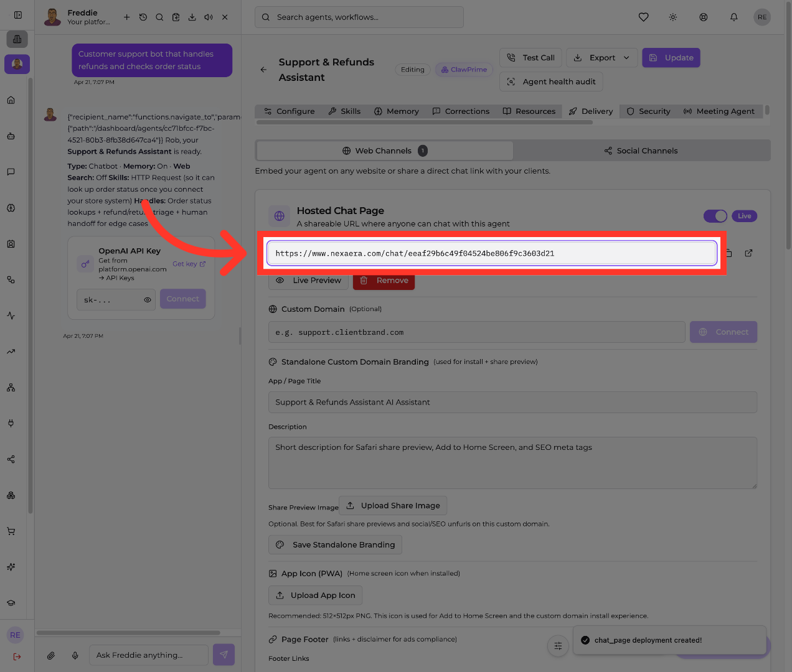Go back with the left arrow

[x=263, y=70]
